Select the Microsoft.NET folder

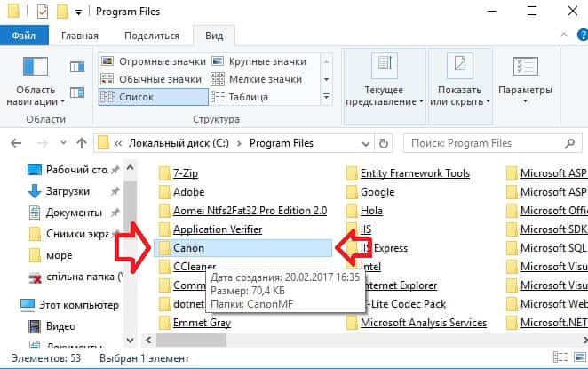pyautogui.click(x=546, y=323)
